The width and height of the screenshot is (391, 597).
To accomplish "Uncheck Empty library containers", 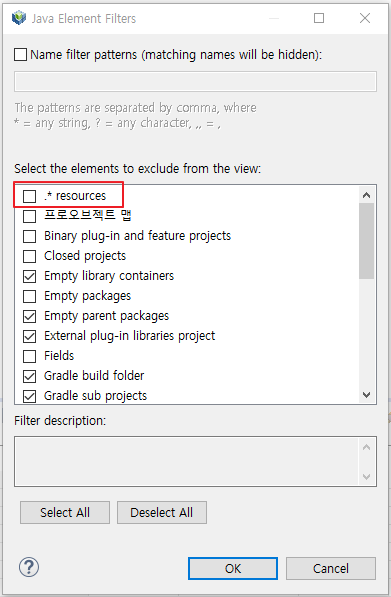I will tap(29, 276).
